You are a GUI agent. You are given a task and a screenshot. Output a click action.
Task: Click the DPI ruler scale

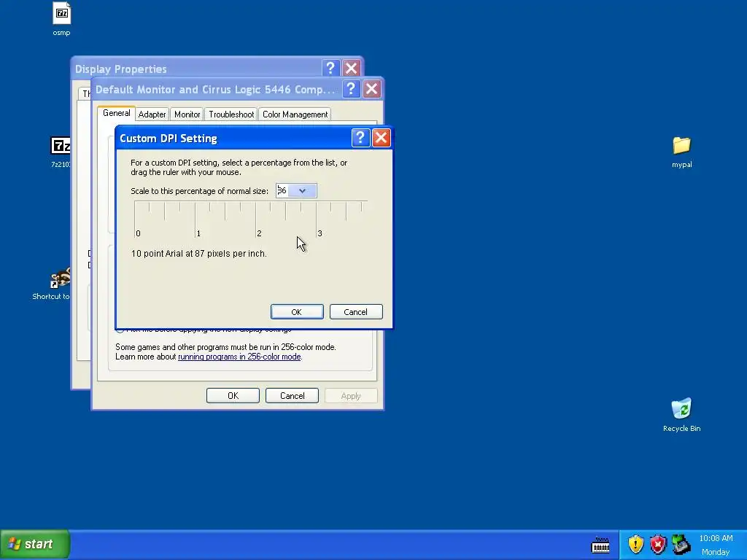click(251, 219)
